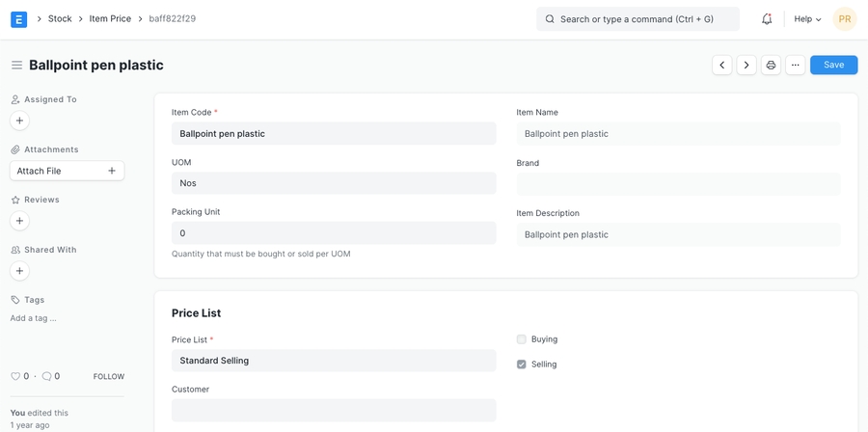Navigate to Item Price breadcrumb
868x432 pixels.
tap(110, 19)
